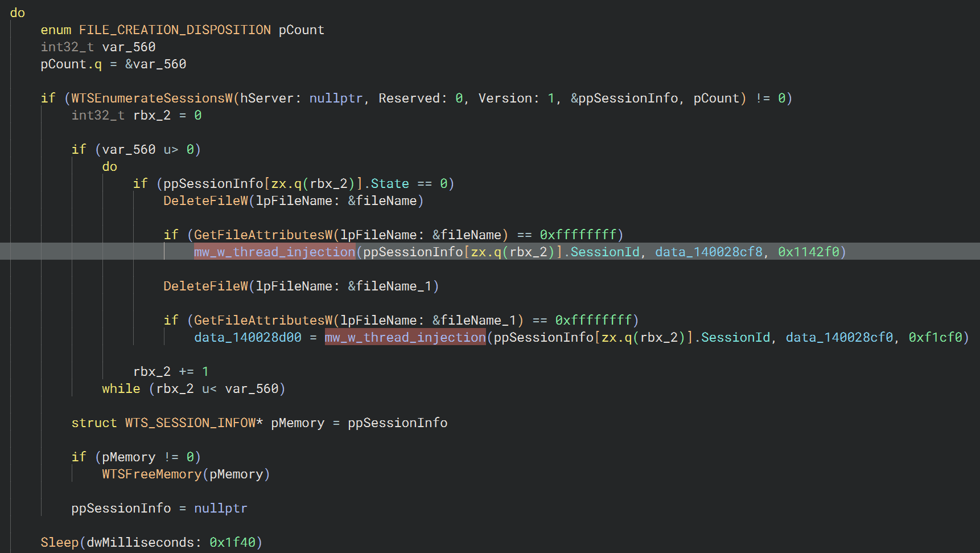Click data_140028cf8 data reference
The image size is (980, 553).
pos(709,252)
